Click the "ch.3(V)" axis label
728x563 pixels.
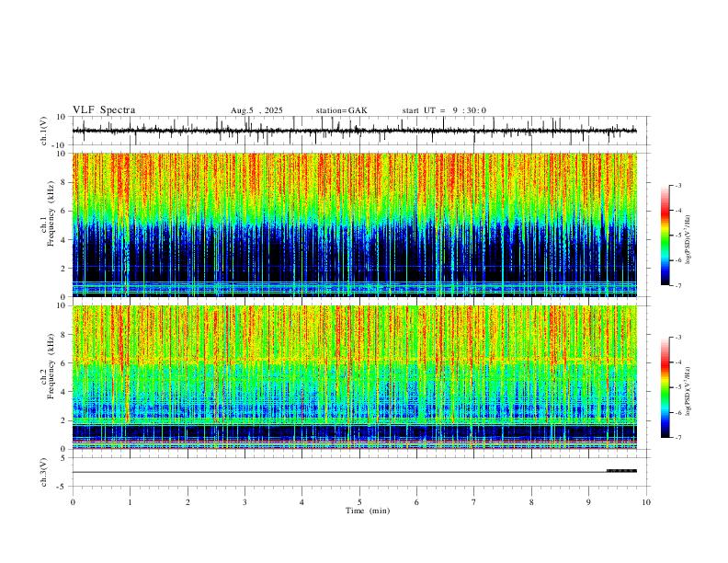click(44, 472)
